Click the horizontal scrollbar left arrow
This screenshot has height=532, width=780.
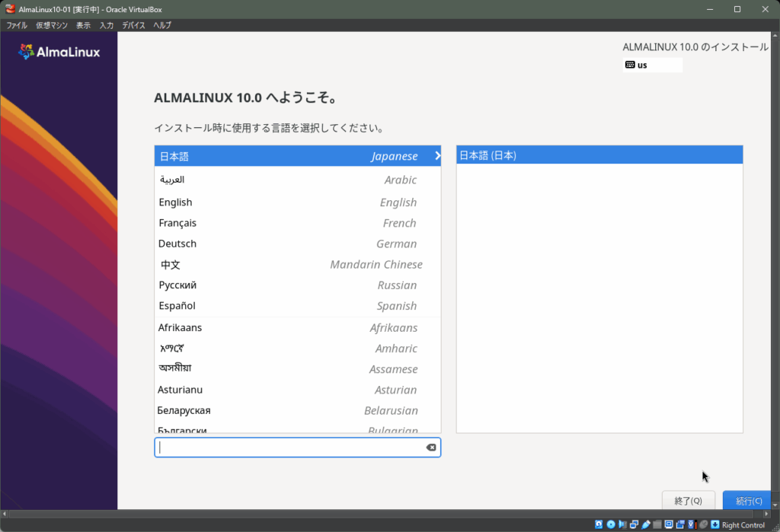(5, 514)
